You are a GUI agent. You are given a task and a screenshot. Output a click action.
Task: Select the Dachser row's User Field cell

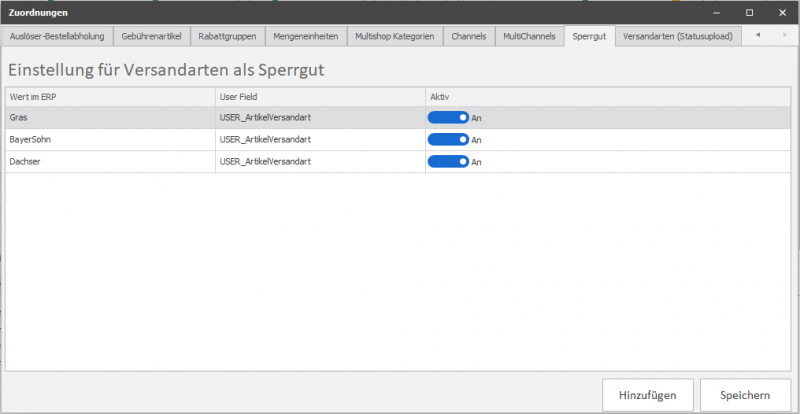(x=320, y=161)
